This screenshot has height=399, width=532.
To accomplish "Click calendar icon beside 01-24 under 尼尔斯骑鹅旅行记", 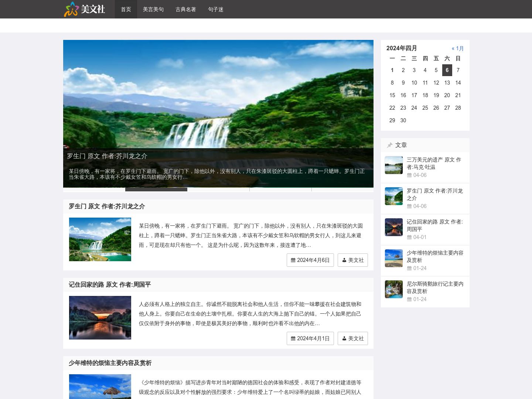I will pyautogui.click(x=409, y=299).
